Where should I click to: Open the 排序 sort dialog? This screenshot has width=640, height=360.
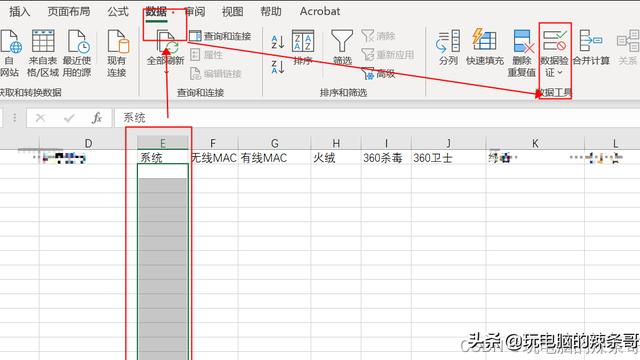coord(303,47)
